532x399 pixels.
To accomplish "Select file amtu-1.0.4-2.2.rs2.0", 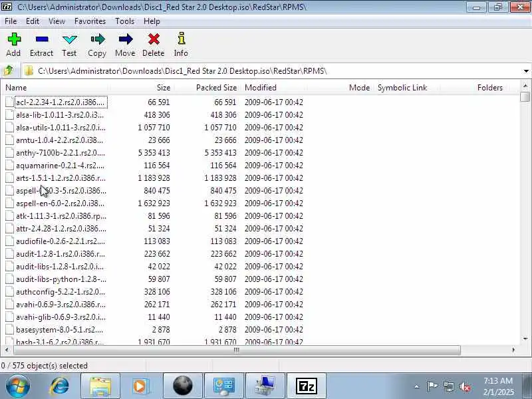I will (x=59, y=140).
